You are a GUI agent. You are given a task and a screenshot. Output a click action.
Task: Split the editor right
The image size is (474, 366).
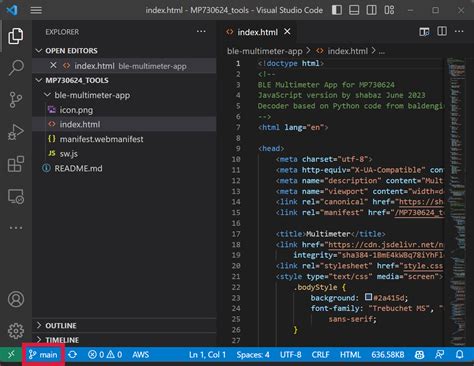click(442, 31)
